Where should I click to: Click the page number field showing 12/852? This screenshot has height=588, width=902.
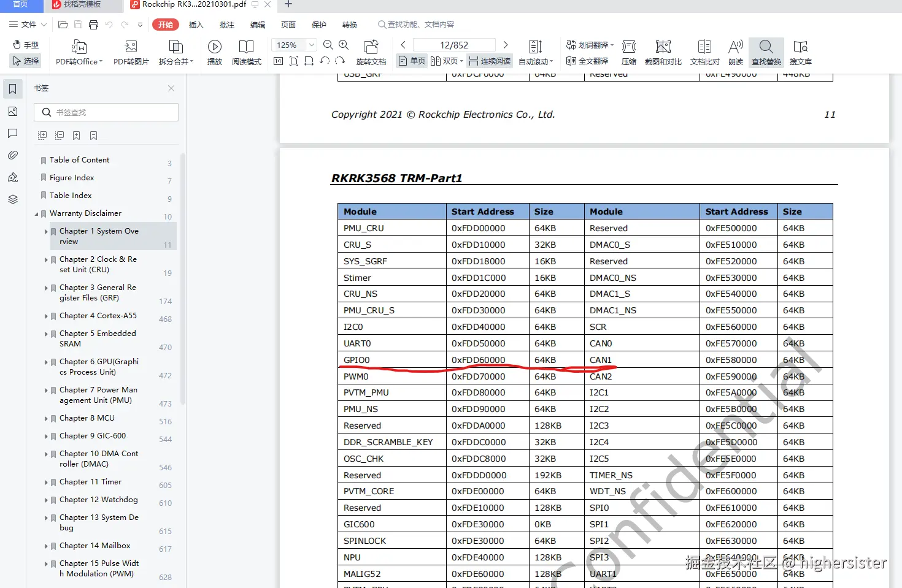[454, 45]
